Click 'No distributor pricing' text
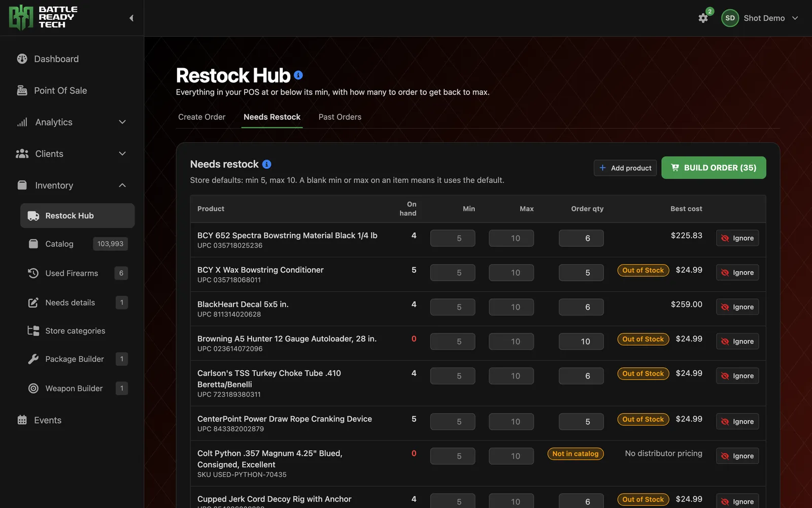The height and width of the screenshot is (508, 812). pos(664,454)
